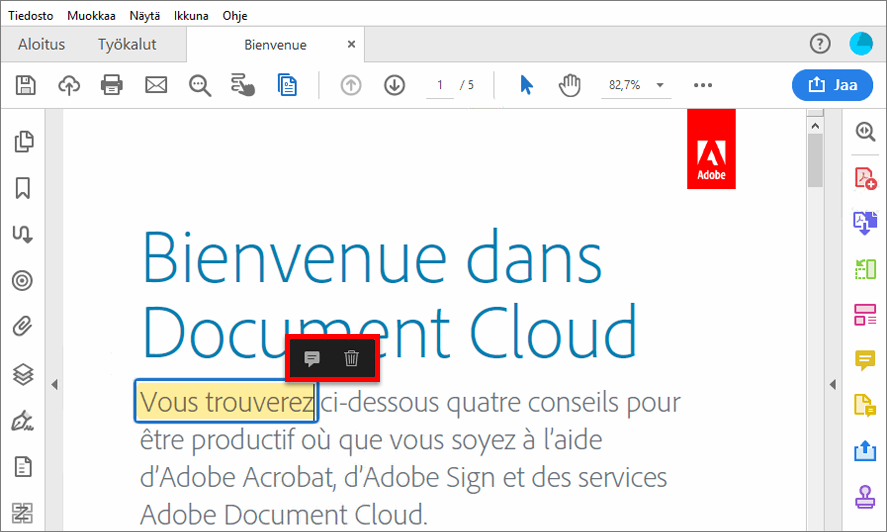This screenshot has width=887, height=532.
Task: Close the Bienvenue tab
Action: click(351, 44)
